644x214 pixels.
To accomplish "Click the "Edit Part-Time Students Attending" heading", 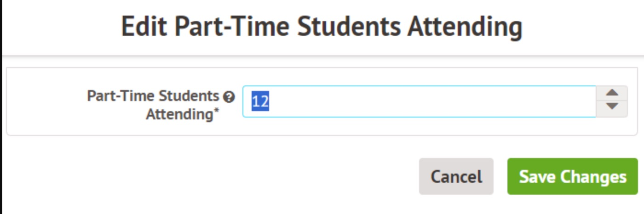I will click(322, 27).
